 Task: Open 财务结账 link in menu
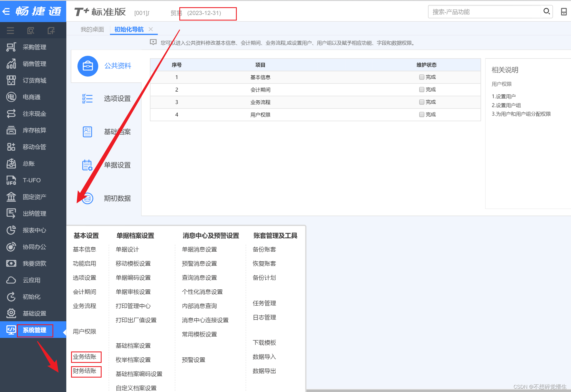pos(85,371)
